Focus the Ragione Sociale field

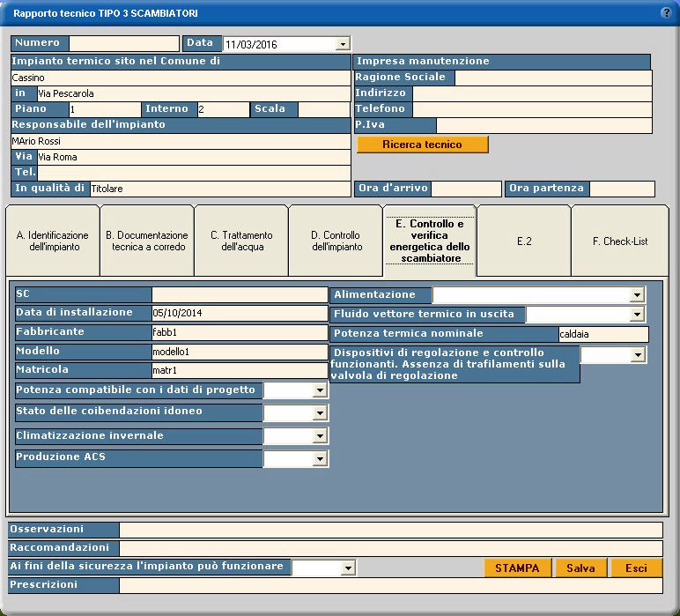pyautogui.click(x=553, y=78)
